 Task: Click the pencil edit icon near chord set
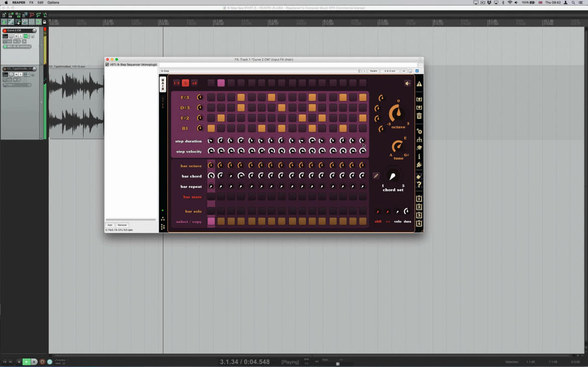click(376, 176)
